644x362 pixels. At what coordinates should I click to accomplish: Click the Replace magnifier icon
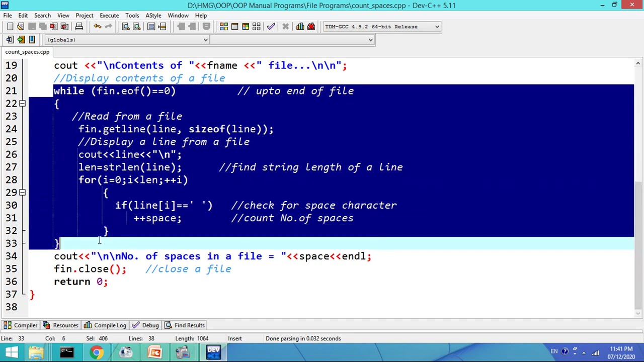(x=136, y=27)
